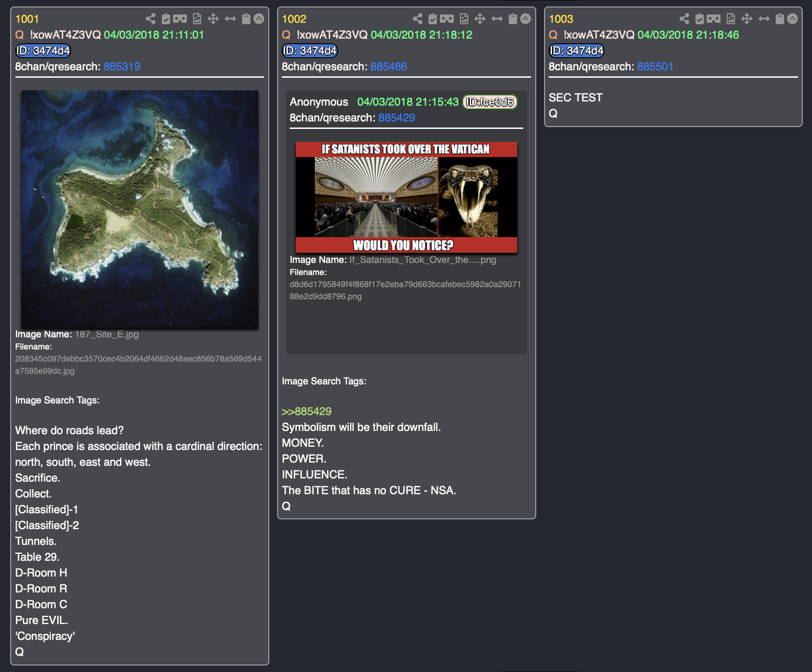Click the horizontal double-arrow icon on post 1003
The height and width of the screenshot is (672, 812).
coord(764,19)
